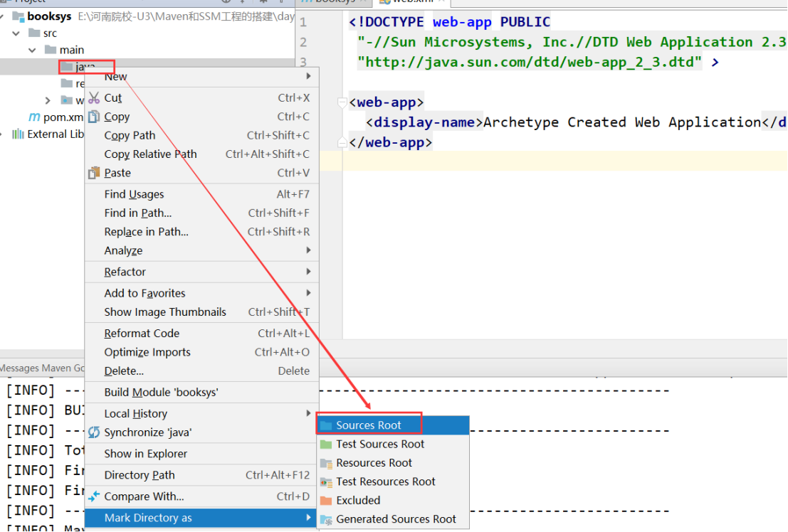Select Find in Path menu entry

coord(201,213)
